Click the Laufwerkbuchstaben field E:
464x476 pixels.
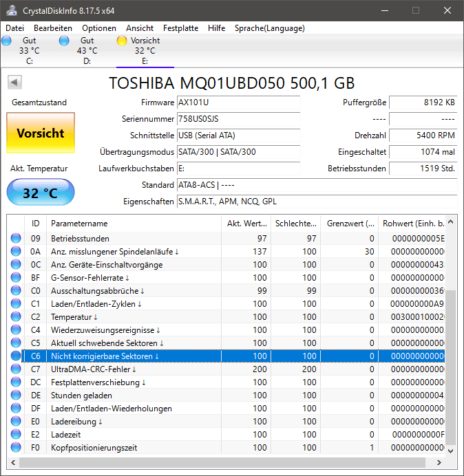[x=238, y=169]
